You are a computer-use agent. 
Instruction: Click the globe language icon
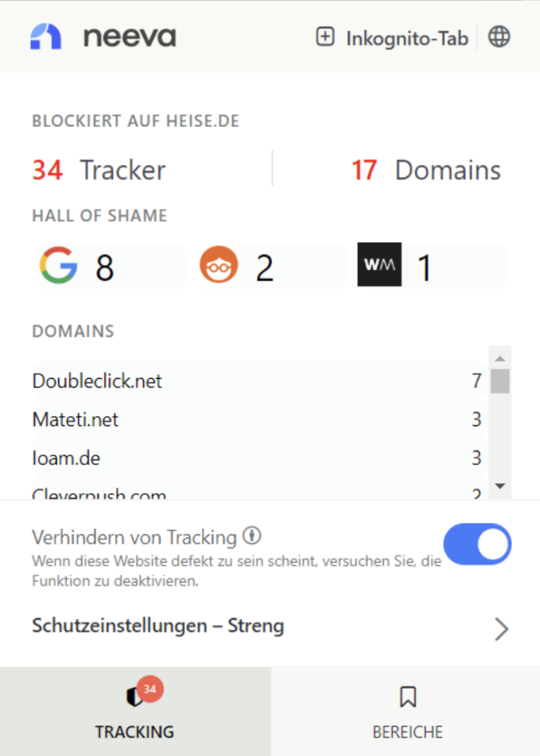[499, 37]
